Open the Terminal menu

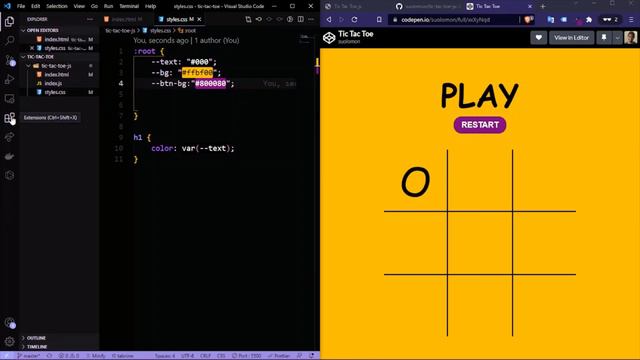tap(129, 6)
